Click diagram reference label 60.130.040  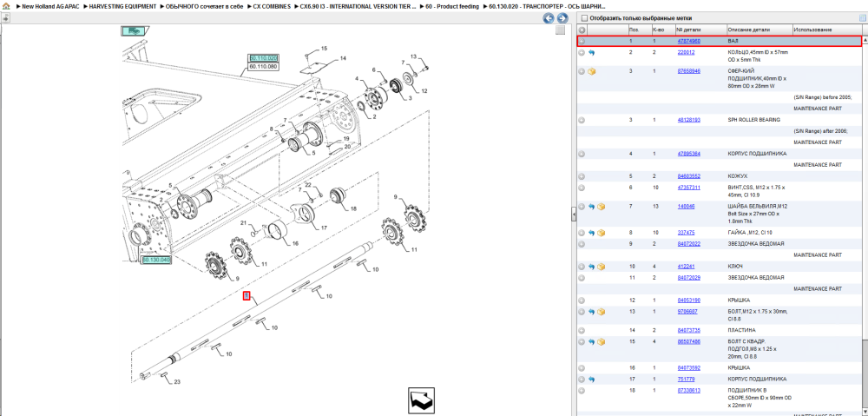(x=156, y=259)
